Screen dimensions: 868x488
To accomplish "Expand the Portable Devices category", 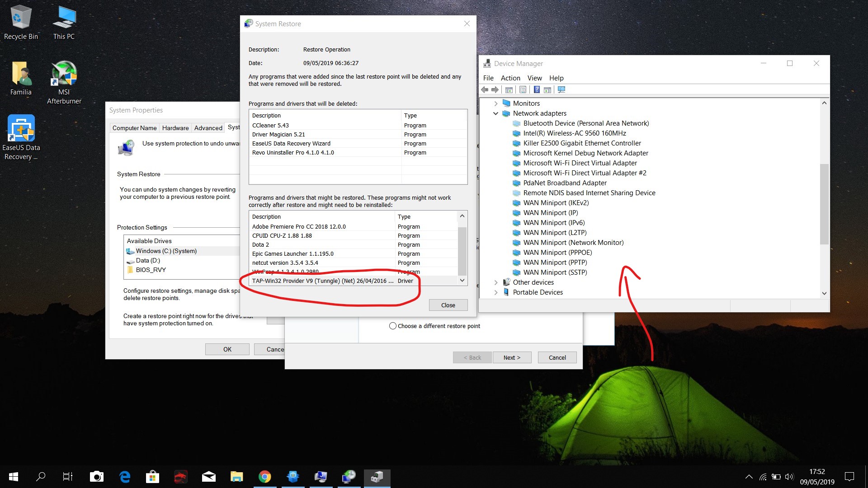I will (x=495, y=292).
